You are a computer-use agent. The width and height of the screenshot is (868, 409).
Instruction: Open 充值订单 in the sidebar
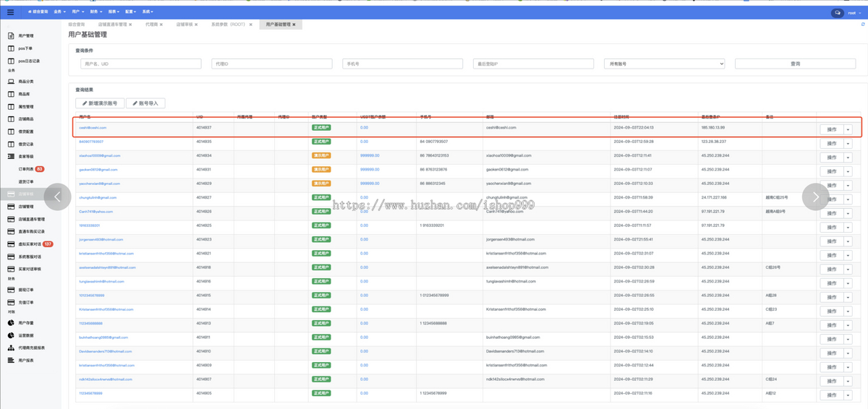click(x=25, y=302)
